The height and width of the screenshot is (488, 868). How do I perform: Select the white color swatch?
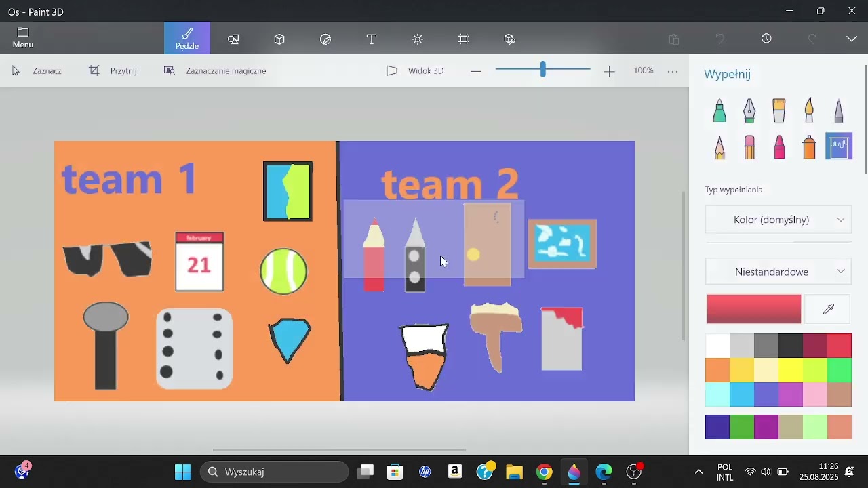coord(717,346)
